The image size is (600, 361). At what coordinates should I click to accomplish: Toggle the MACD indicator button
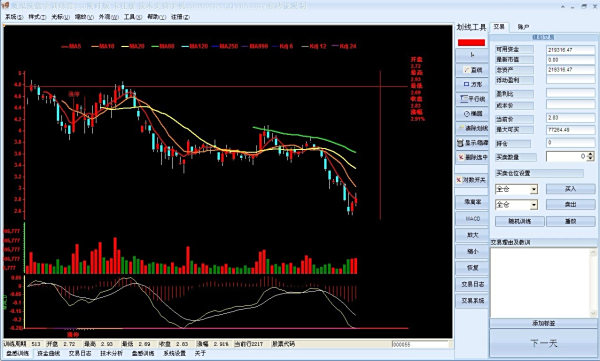[x=472, y=219]
